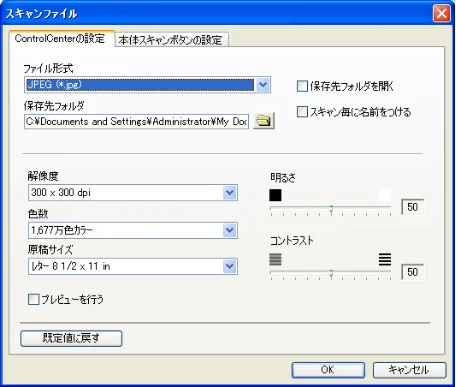Click the low contrast icon
Screen dimensions: 456x387
click(275, 259)
